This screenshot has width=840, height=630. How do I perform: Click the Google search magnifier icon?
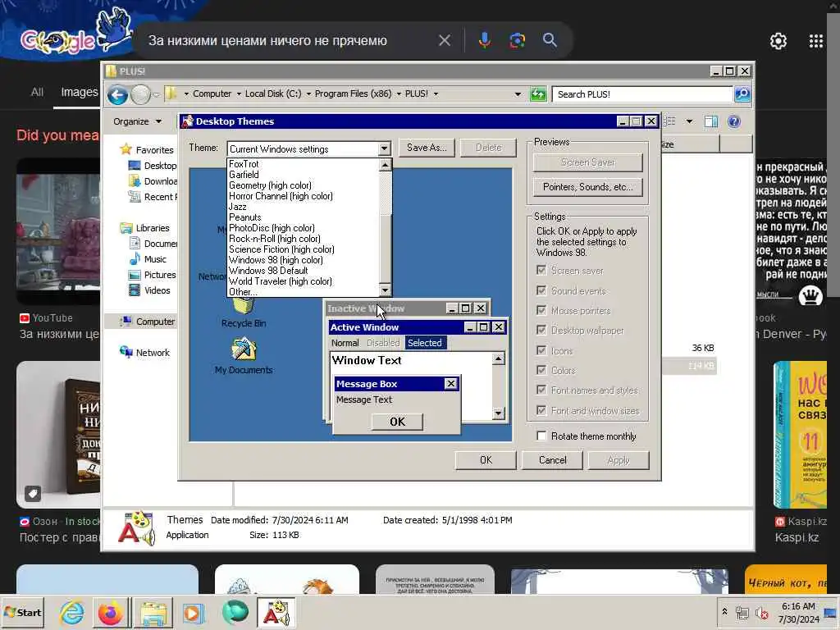pos(550,40)
